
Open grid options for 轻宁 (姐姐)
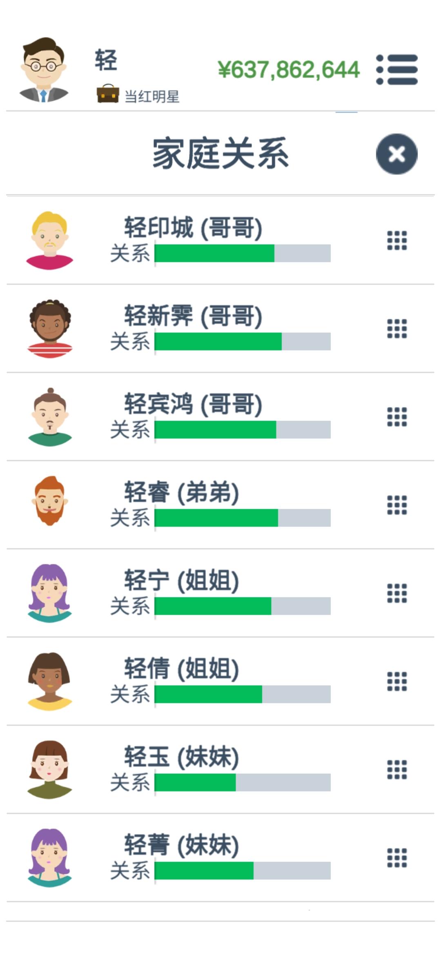[x=397, y=593]
